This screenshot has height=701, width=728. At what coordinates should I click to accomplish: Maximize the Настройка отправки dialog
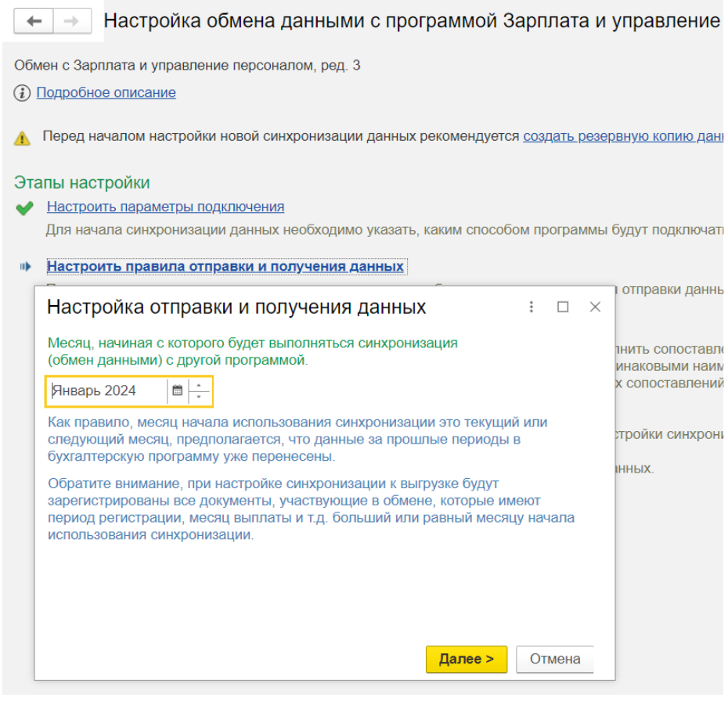563,307
